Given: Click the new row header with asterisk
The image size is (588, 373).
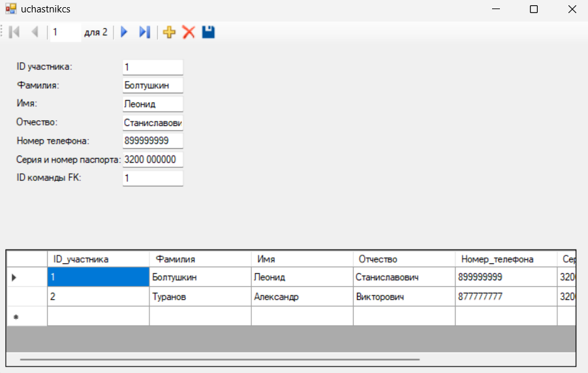Looking at the screenshot, I should (27, 316).
